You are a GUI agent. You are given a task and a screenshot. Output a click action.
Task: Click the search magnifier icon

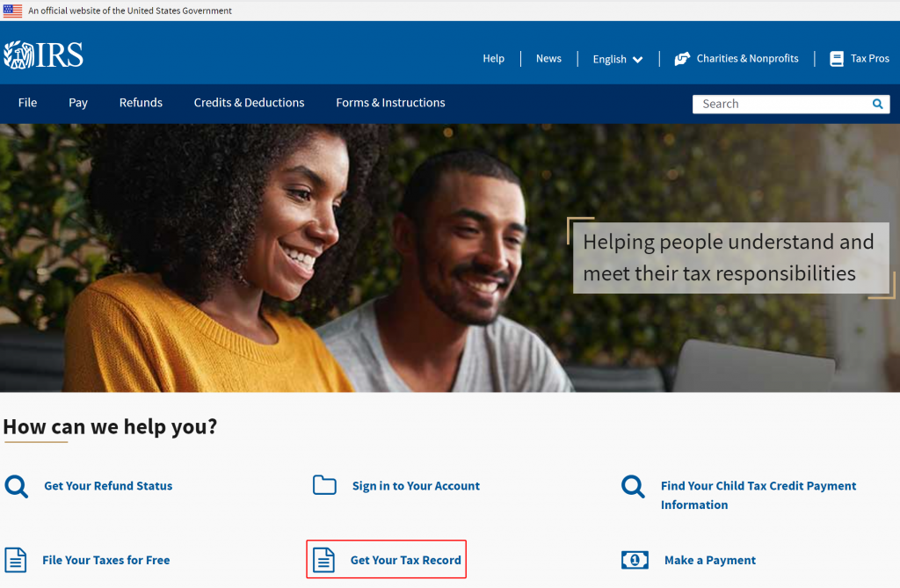tap(877, 104)
